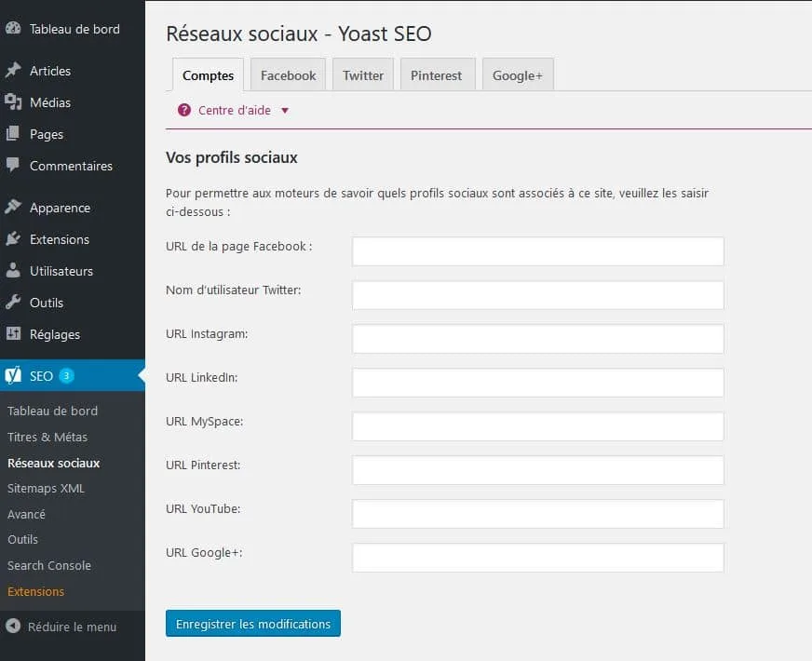Screen dimensions: 812x661
Task: Click Réduire le menu text
Action: point(72,627)
